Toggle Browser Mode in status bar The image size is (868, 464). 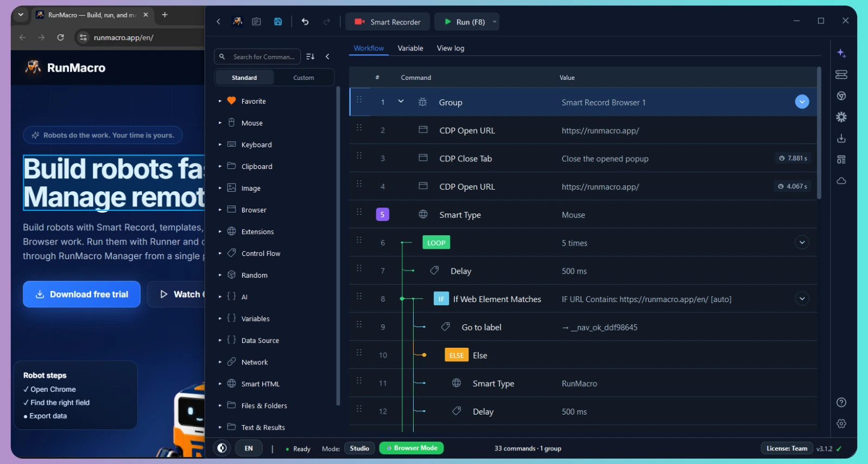click(x=411, y=448)
